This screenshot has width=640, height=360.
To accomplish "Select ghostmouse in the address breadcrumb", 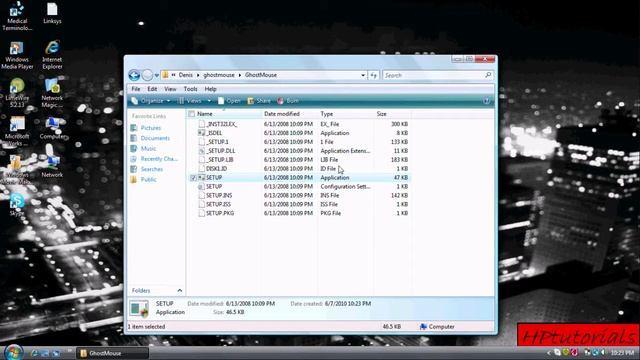I will (x=219, y=75).
